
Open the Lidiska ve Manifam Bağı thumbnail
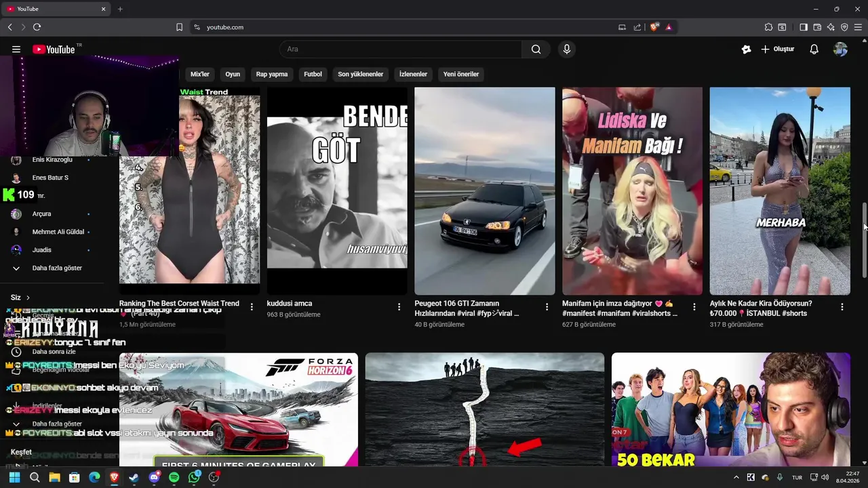(x=632, y=191)
